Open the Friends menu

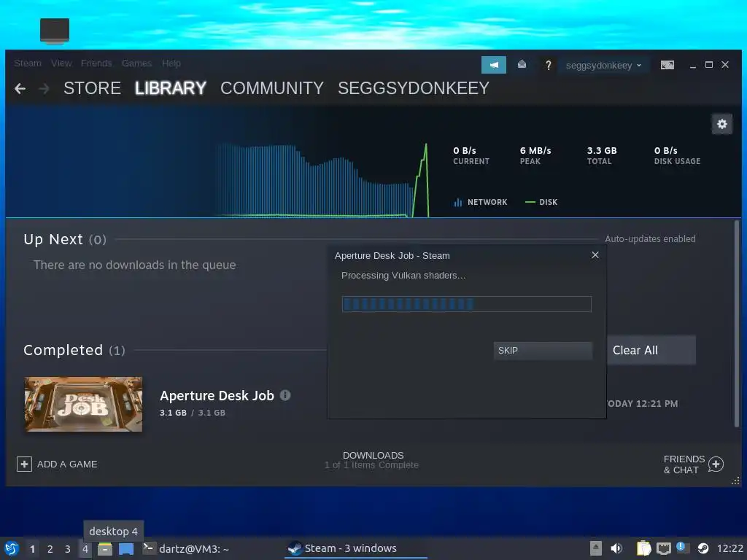pyautogui.click(x=96, y=63)
